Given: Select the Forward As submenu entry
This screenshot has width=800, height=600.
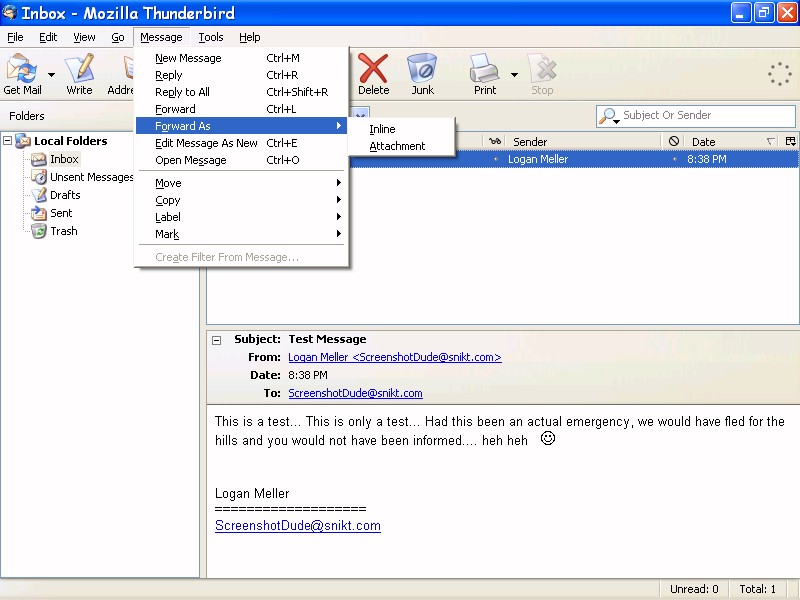Looking at the screenshot, I should (241, 126).
